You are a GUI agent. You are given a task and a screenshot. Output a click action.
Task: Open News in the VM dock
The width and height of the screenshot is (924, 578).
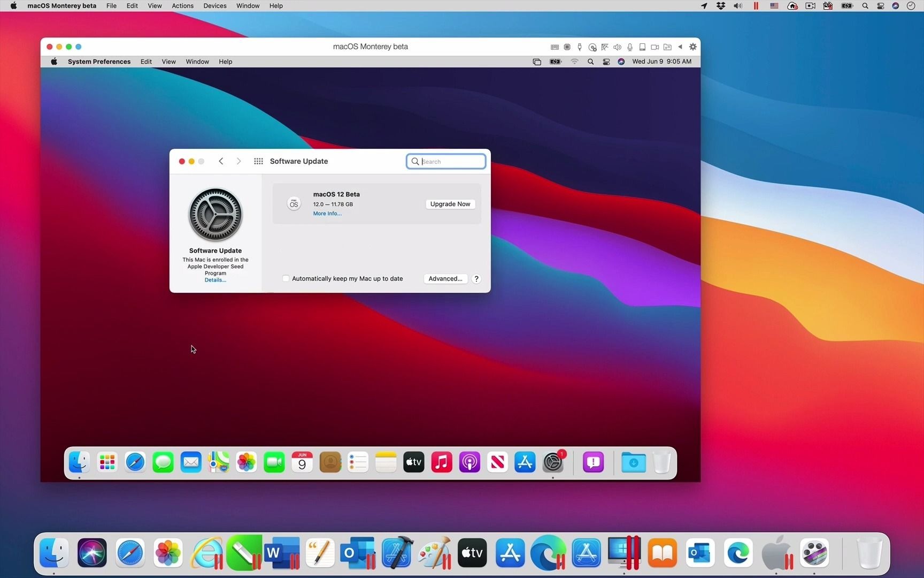(497, 462)
